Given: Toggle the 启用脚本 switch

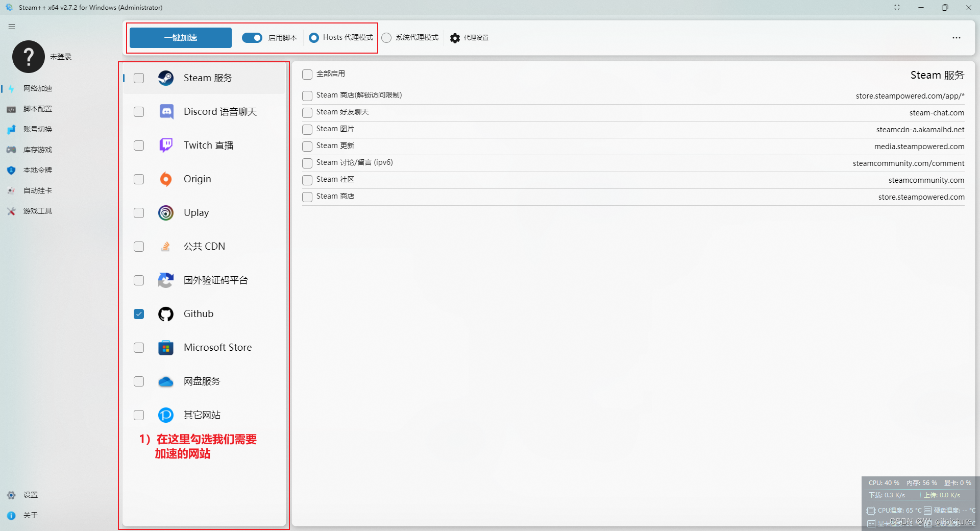Looking at the screenshot, I should coord(252,38).
